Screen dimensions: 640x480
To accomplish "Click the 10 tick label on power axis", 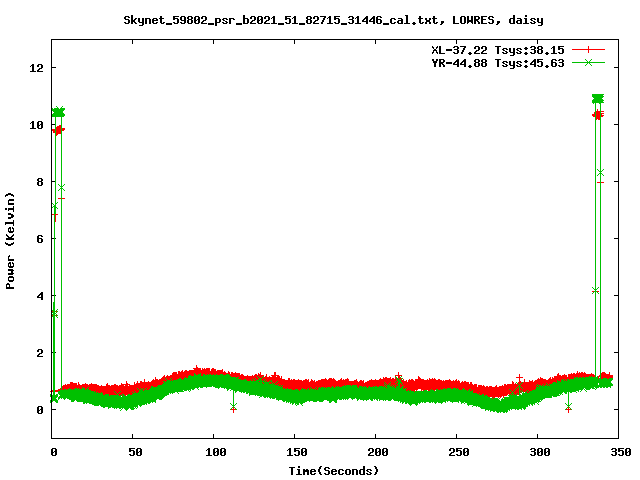I will [37, 125].
